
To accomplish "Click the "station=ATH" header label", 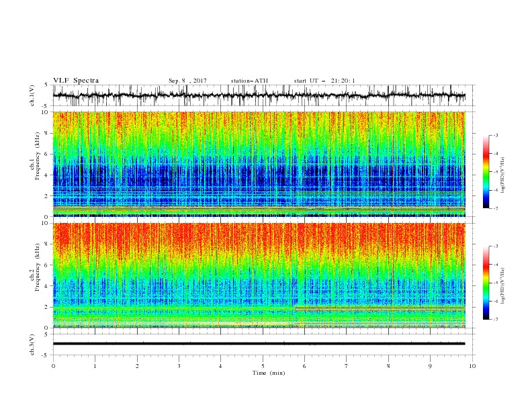I will pos(249,81).
